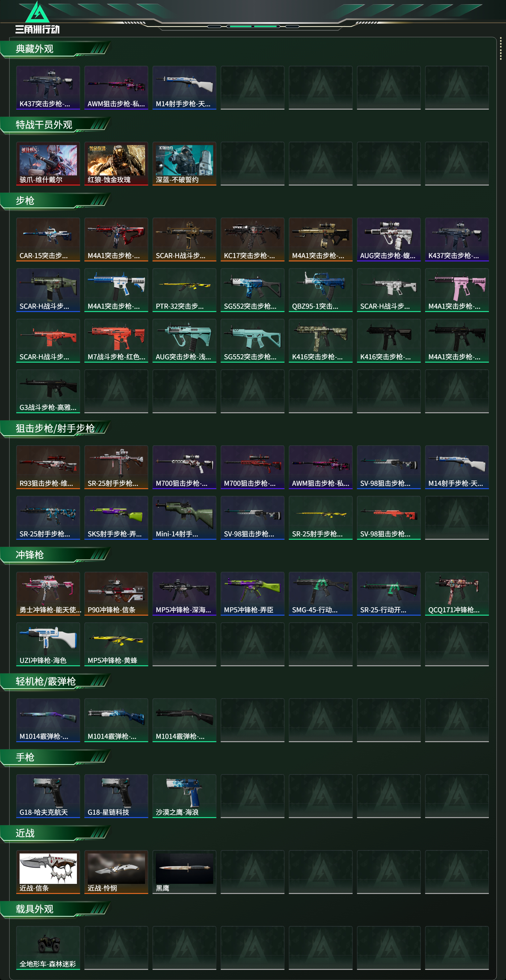
Task: Select the 黑鹰 melee knife
Action: [x=184, y=872]
